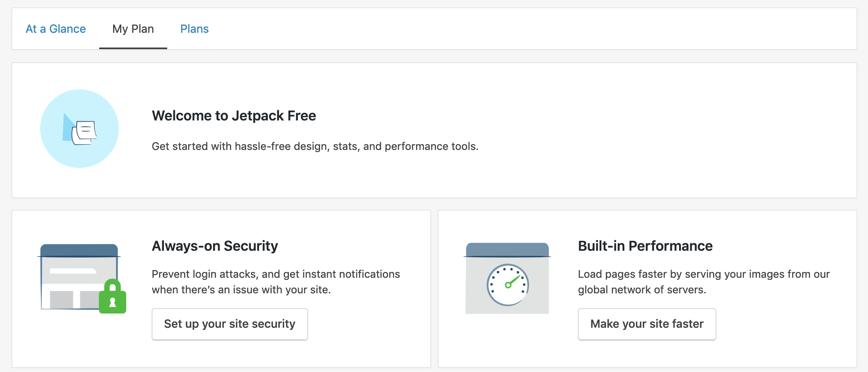Click the Always-on Security heading

click(215, 246)
